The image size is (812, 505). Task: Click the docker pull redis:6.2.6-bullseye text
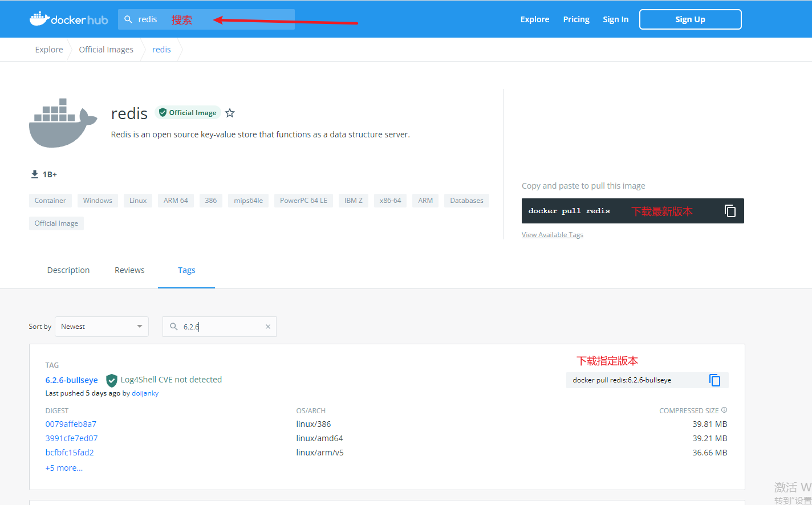[622, 380]
